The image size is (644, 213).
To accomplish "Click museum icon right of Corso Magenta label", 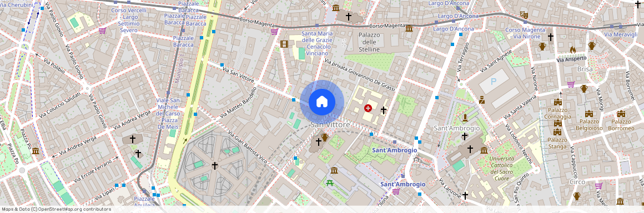I will pyautogui.click(x=409, y=28).
